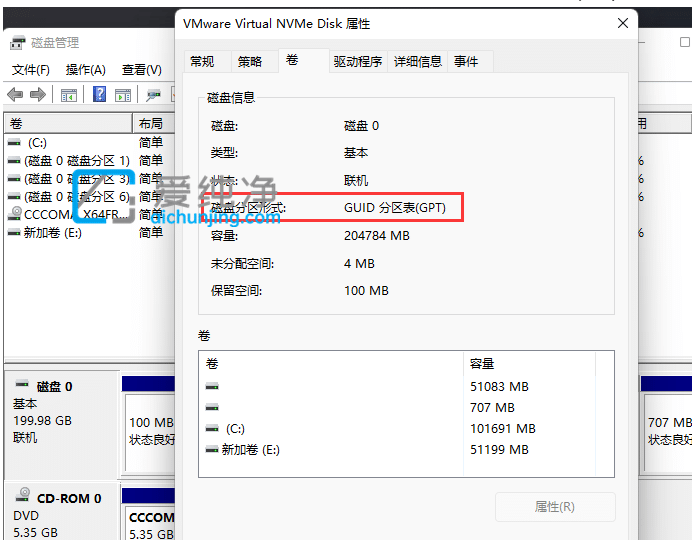
Task: Click the CCCOM 5.35 GB partition block
Action: [150, 516]
